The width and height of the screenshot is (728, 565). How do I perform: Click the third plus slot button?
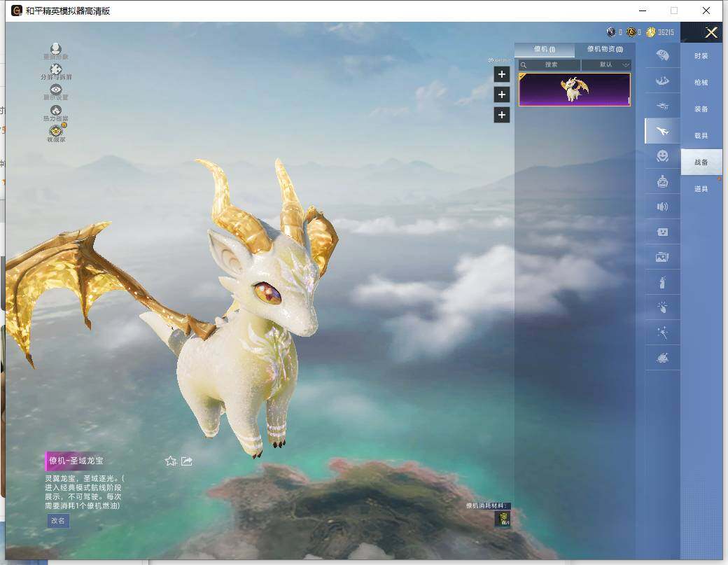(x=501, y=115)
